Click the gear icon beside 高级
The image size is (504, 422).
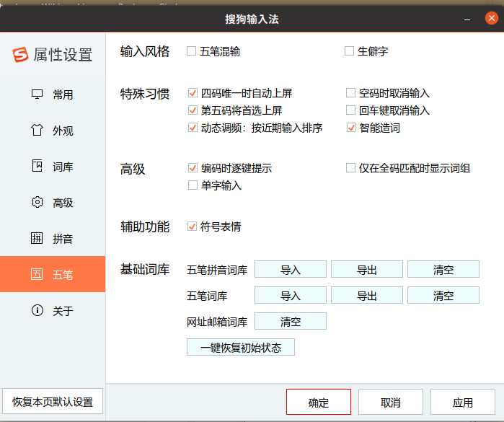(37, 202)
